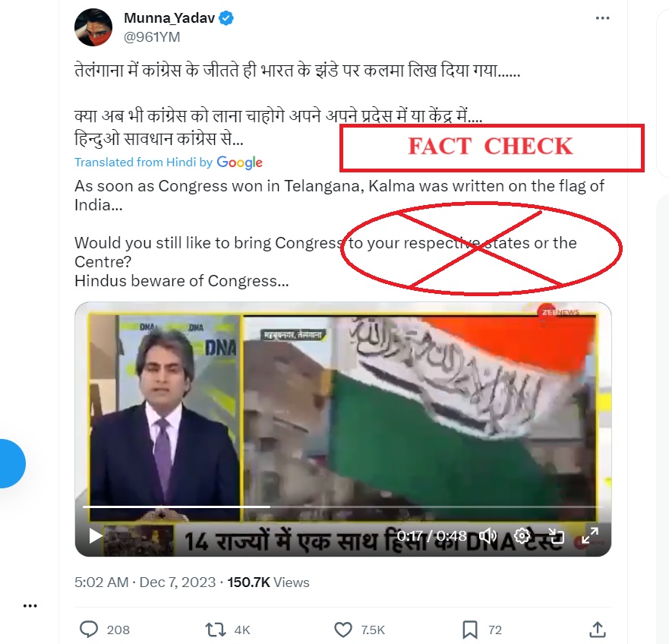Image resolution: width=669 pixels, height=644 pixels.
Task: Open the @961YM handle link
Action: pos(152,37)
